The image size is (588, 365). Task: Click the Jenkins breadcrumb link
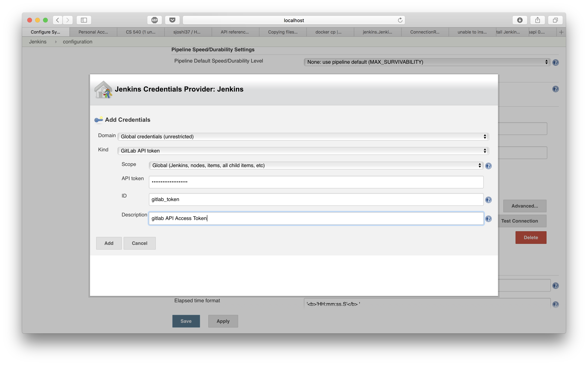38,42
